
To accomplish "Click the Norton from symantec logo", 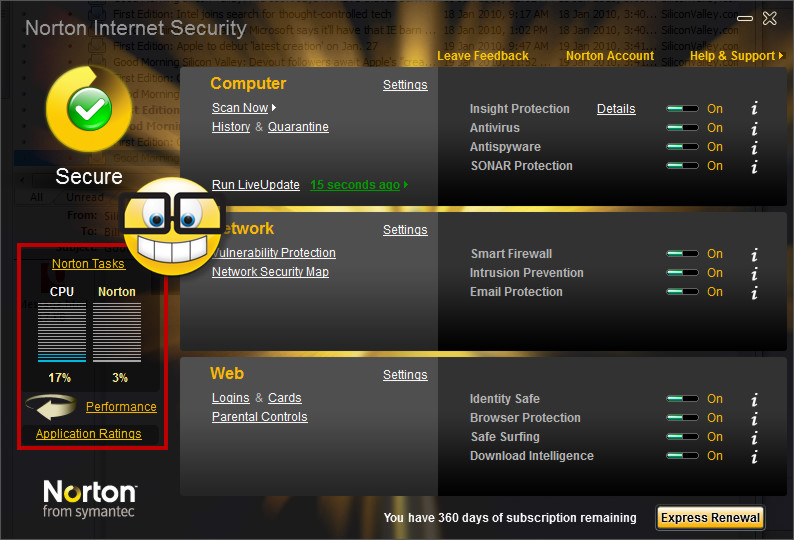I will click(90, 499).
